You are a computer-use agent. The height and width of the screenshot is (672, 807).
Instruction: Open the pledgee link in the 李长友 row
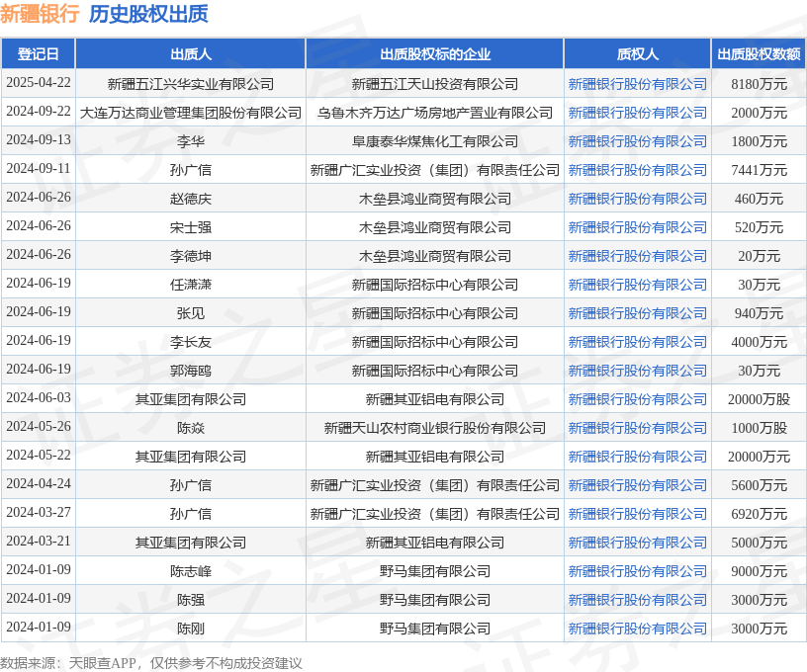(x=637, y=342)
